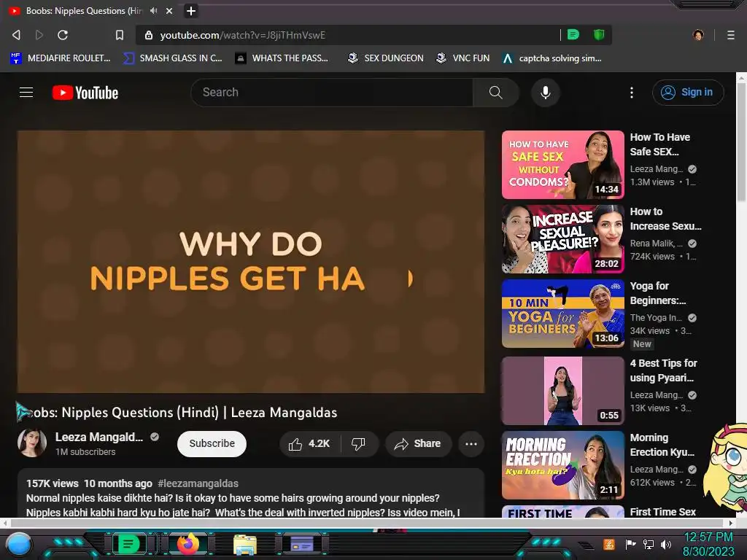Open the network tray icon

[649, 544]
